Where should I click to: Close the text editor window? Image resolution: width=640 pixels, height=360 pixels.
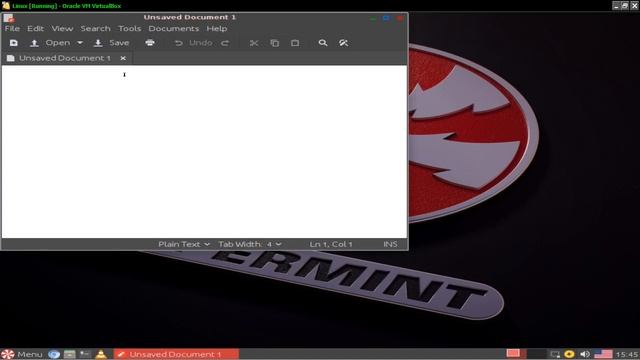(400, 18)
